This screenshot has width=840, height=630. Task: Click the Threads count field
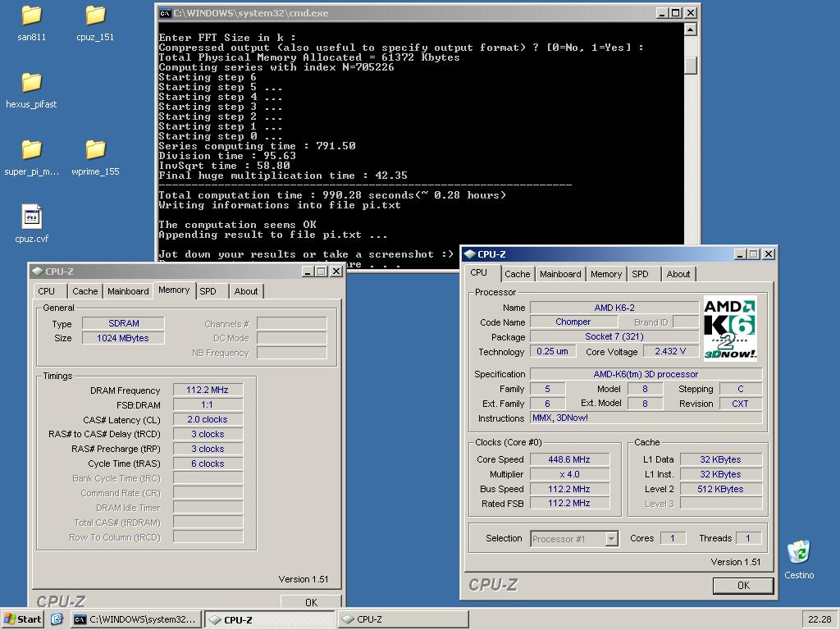tap(748, 538)
